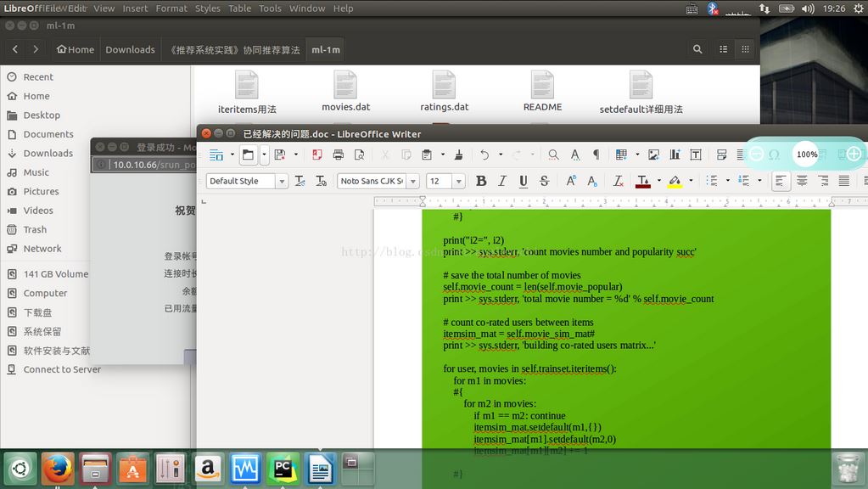868x489 pixels.
Task: Toggle Italic text formatting
Action: [x=502, y=181]
